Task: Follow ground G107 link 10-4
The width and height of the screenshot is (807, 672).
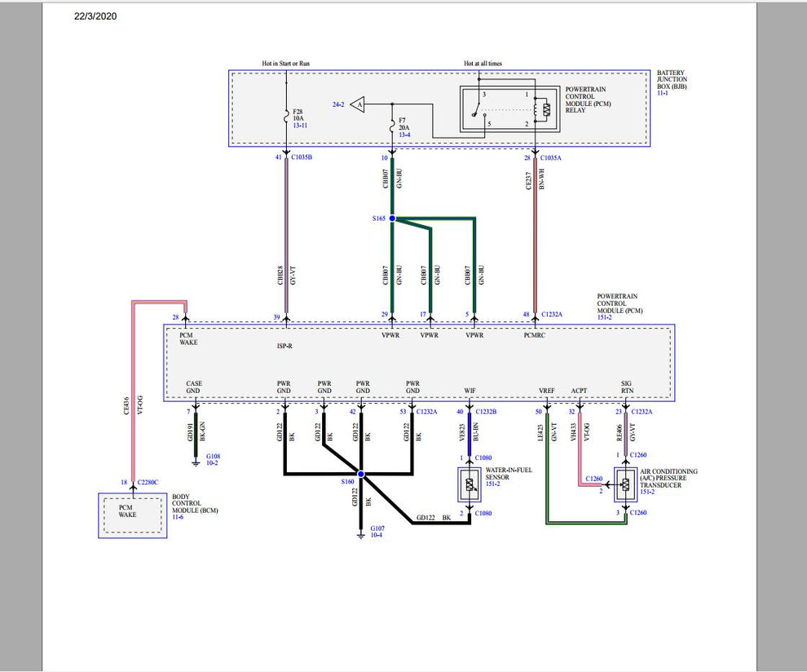Action: 376,533
